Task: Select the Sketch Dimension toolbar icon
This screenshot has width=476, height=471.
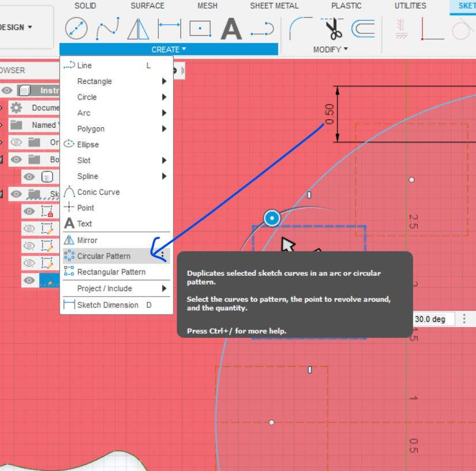Action: pyautogui.click(x=169, y=29)
